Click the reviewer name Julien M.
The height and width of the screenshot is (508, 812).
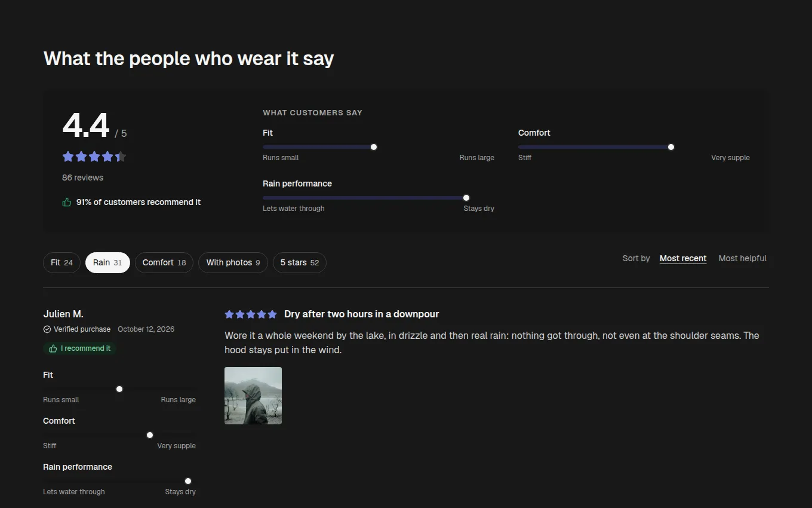63,314
